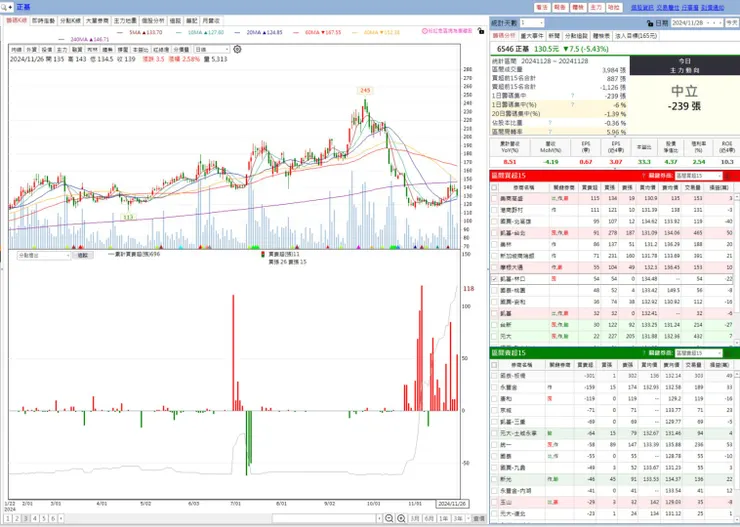Screen dimensions: 740x527
Task: Toggle the 外資 overlay button on chart toolbar
Action: coord(32,50)
